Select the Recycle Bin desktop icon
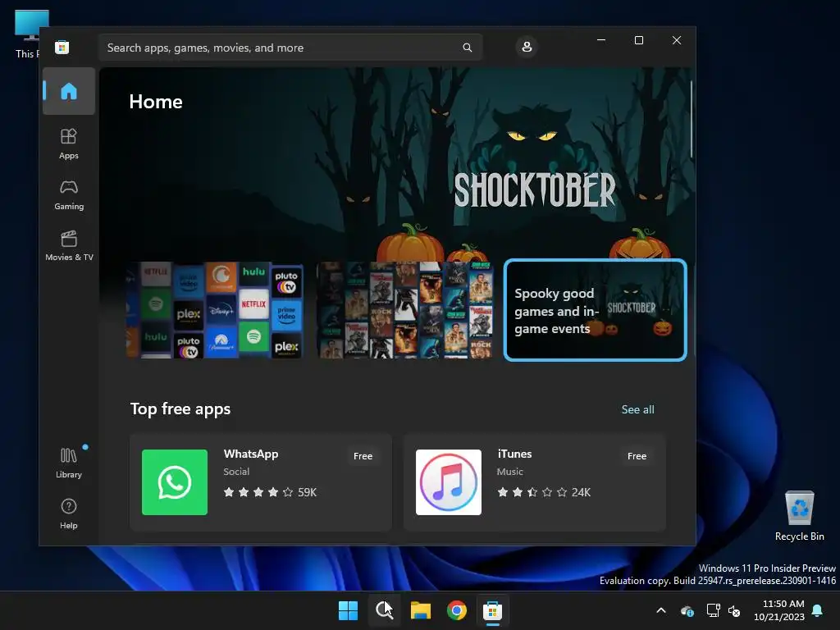 799,515
